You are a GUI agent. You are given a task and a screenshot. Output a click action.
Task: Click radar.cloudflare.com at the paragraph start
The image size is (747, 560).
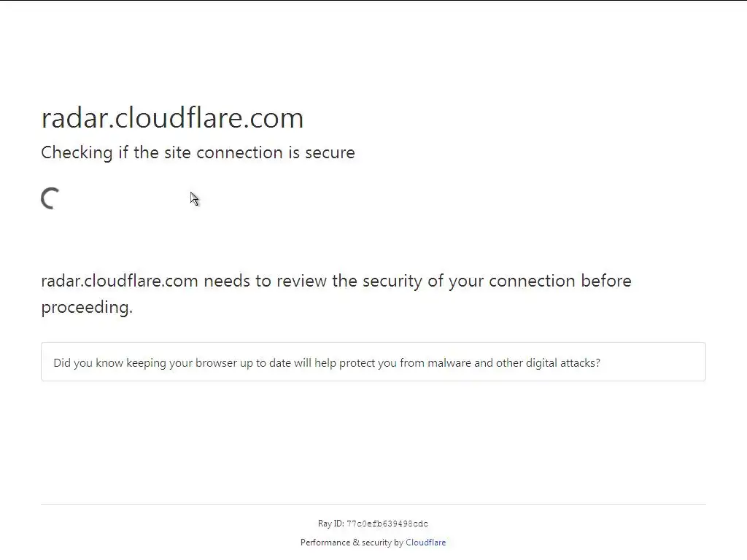(120, 281)
